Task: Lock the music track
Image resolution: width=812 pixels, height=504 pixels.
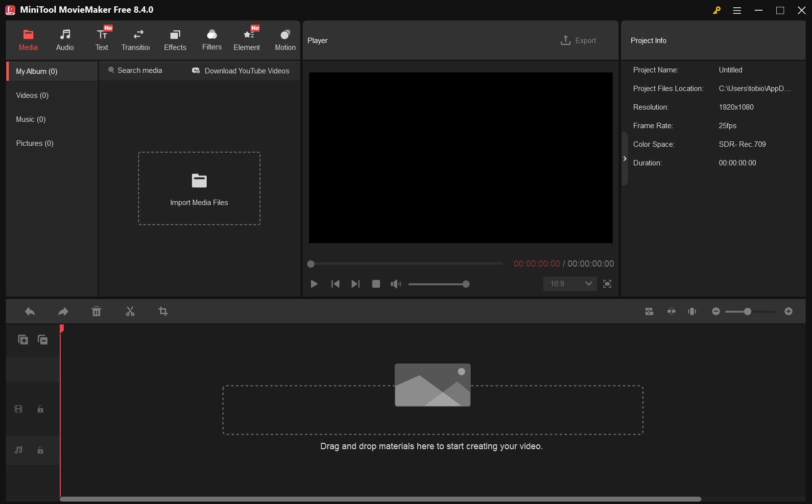Action: [x=40, y=450]
